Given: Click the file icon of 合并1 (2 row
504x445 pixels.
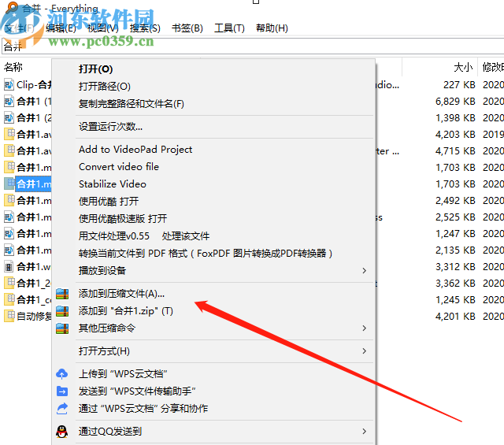Looking at the screenshot, I should [x=9, y=118].
